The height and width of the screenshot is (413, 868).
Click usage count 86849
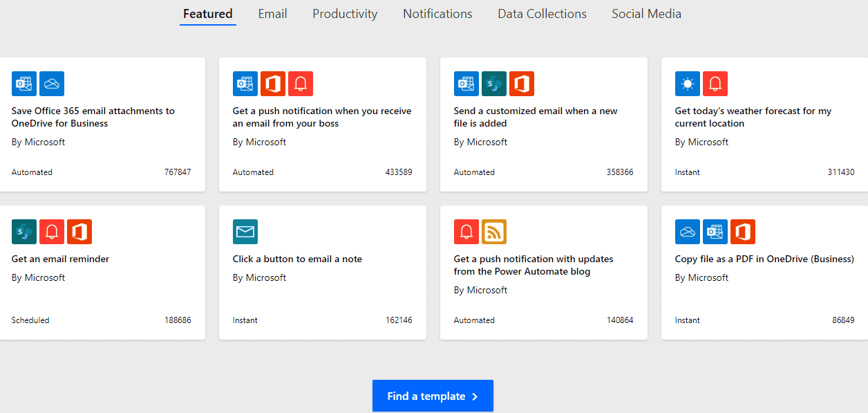843,320
